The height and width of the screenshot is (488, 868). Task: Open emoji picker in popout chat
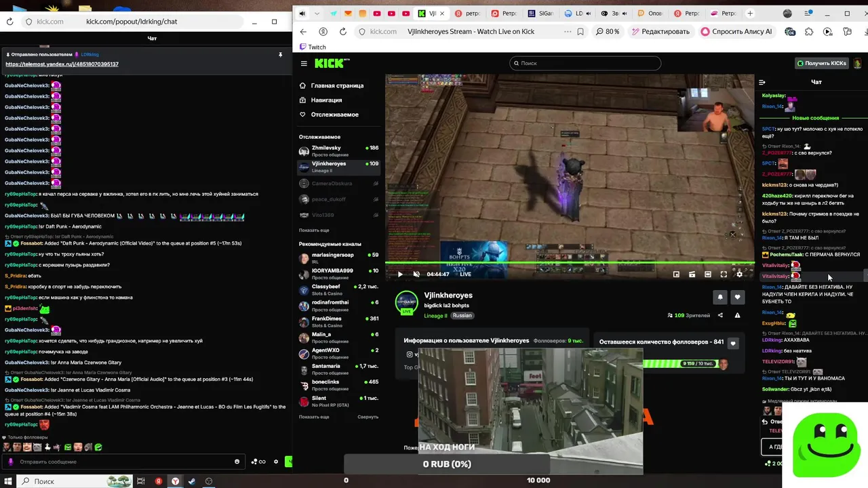(x=237, y=462)
